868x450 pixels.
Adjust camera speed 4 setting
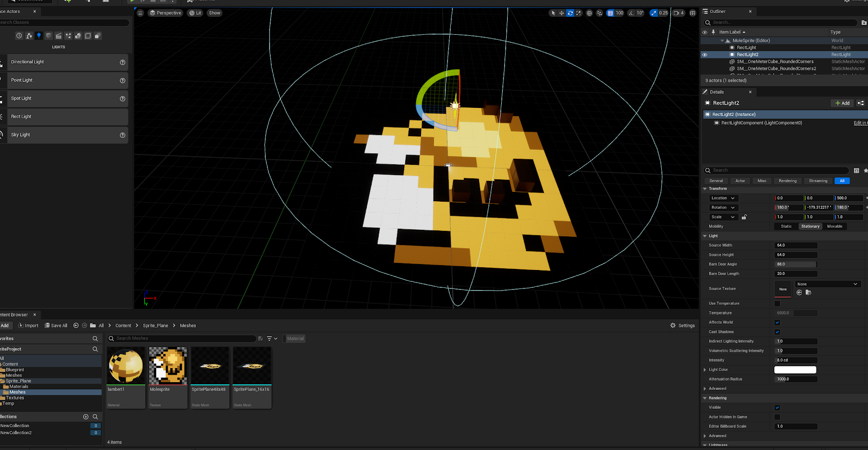coord(679,13)
